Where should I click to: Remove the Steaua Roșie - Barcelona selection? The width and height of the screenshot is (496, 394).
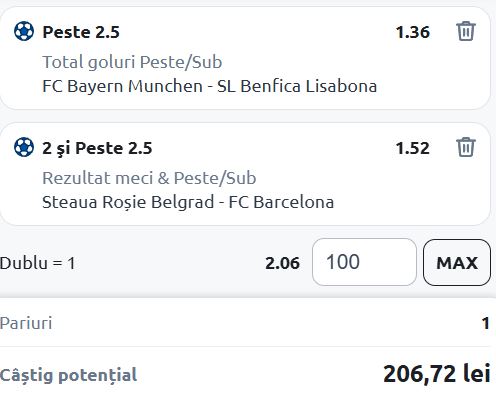tap(465, 147)
